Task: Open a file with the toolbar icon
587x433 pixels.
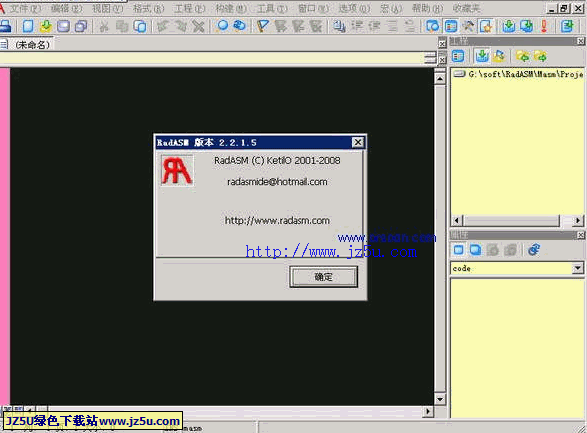Action: click(x=46, y=26)
